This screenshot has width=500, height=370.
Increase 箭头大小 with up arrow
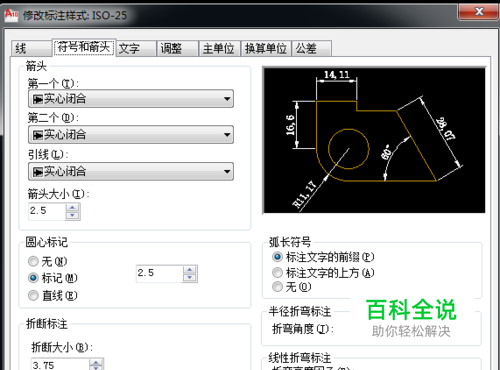[x=73, y=207]
